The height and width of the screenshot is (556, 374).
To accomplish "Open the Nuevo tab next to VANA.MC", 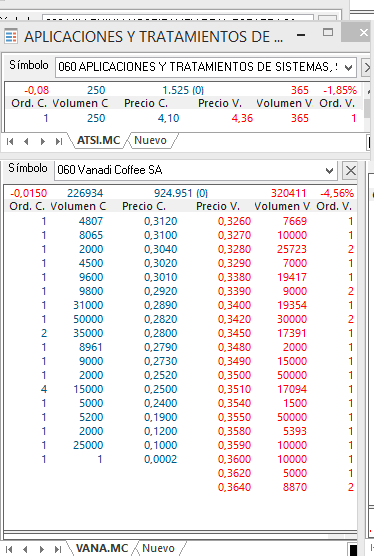I will pyautogui.click(x=158, y=548).
